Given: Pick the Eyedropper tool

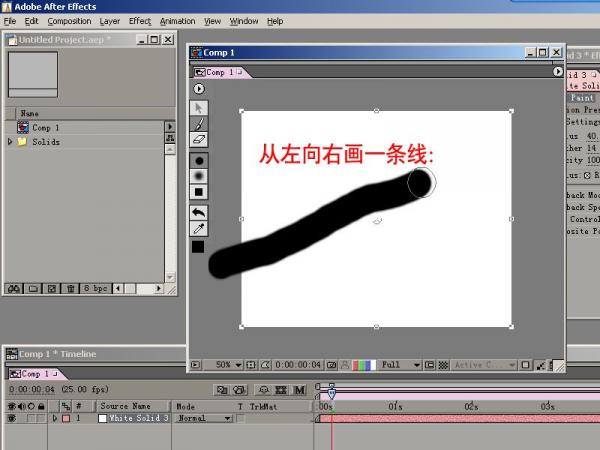Looking at the screenshot, I should click(198, 229).
